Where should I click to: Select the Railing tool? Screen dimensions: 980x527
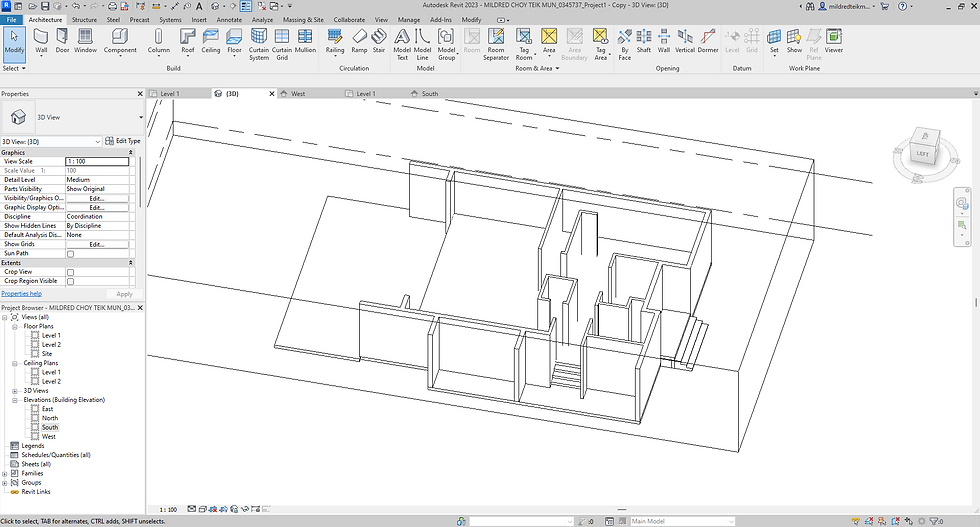pos(335,41)
